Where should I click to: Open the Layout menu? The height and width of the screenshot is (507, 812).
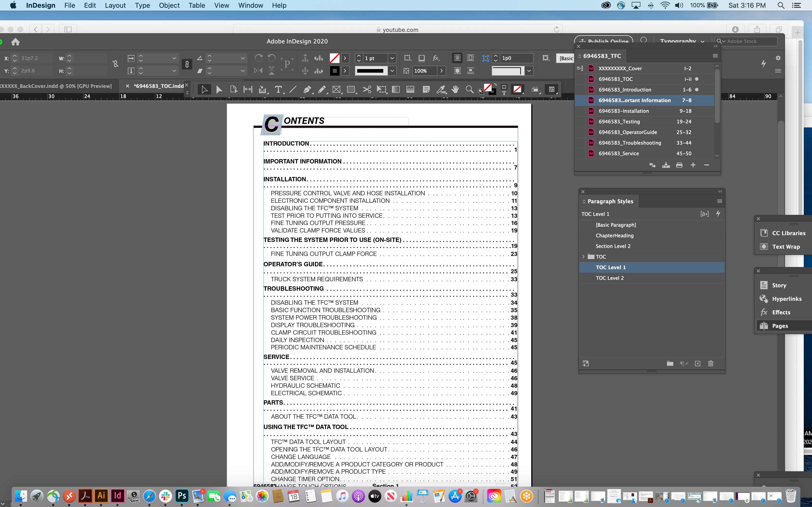(115, 5)
